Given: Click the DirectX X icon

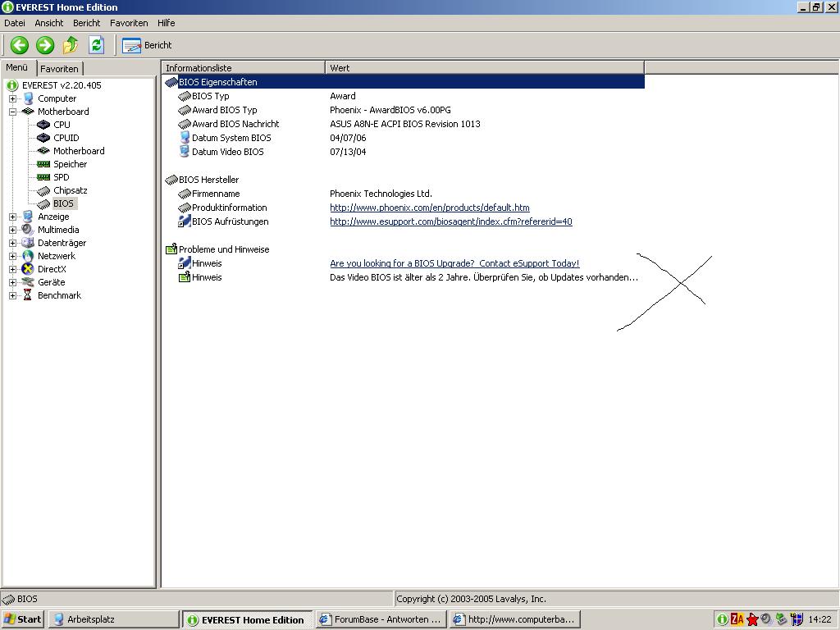Looking at the screenshot, I should (28, 269).
